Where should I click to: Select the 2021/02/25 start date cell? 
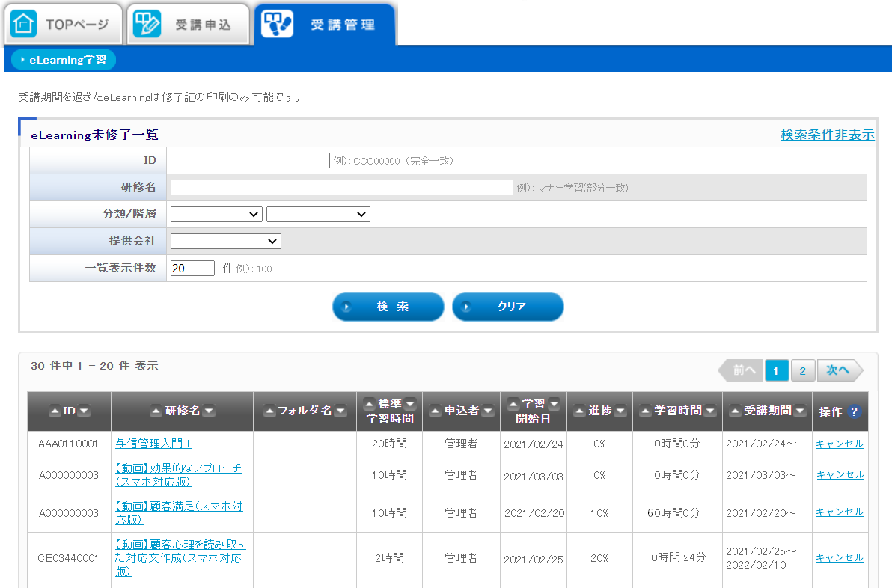[x=533, y=559]
